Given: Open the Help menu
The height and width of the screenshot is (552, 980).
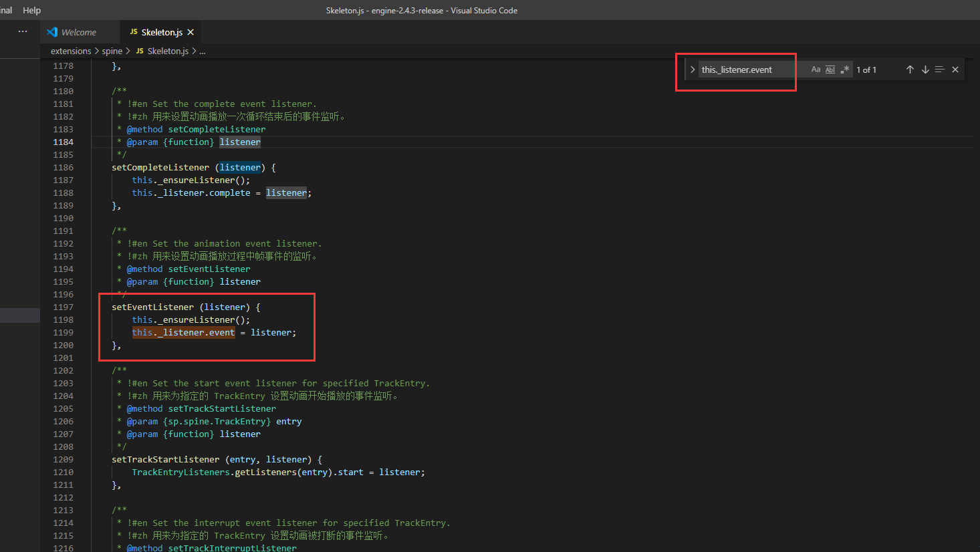Looking at the screenshot, I should [31, 10].
